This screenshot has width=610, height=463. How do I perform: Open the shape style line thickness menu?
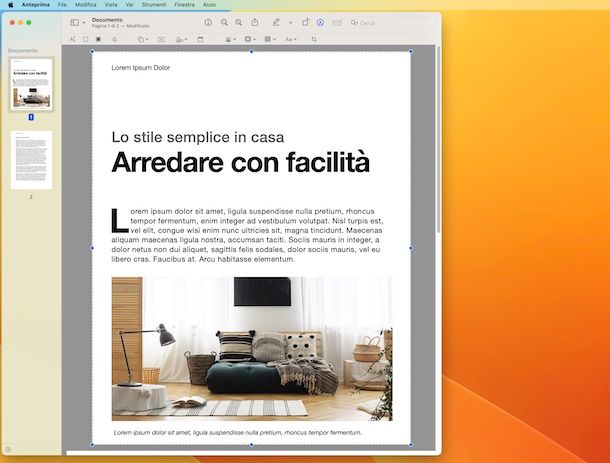(x=231, y=39)
